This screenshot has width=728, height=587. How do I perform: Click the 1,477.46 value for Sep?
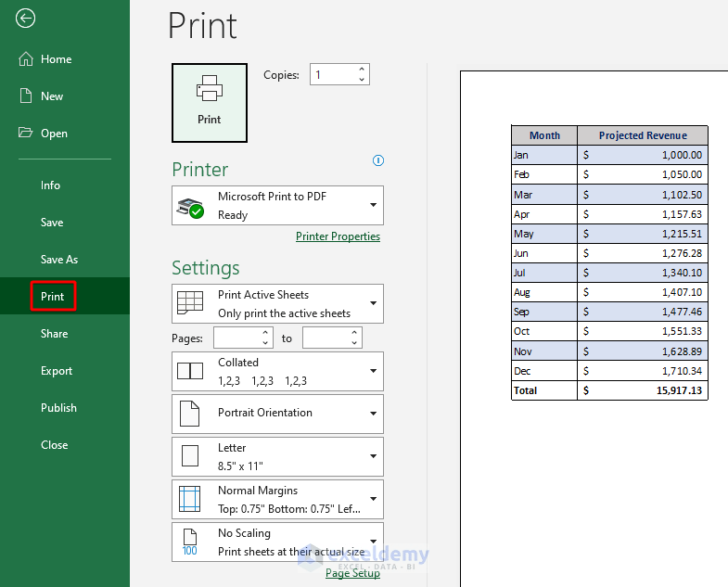pyautogui.click(x=682, y=313)
